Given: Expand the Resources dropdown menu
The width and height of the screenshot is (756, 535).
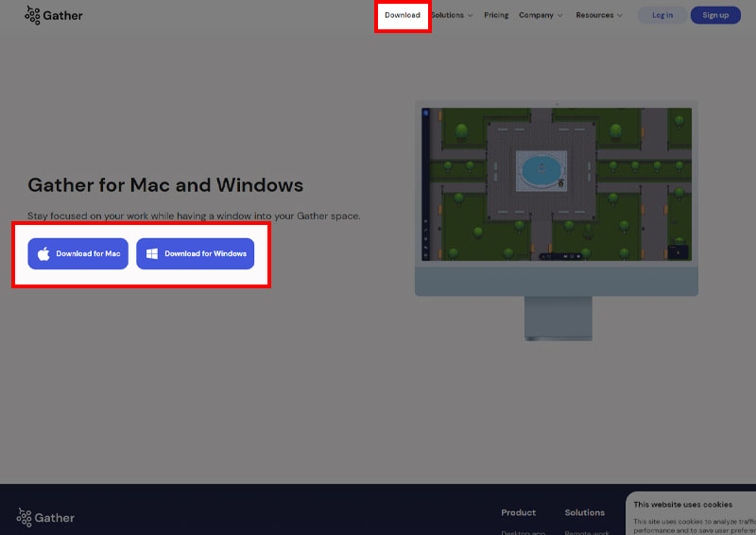Looking at the screenshot, I should point(599,15).
